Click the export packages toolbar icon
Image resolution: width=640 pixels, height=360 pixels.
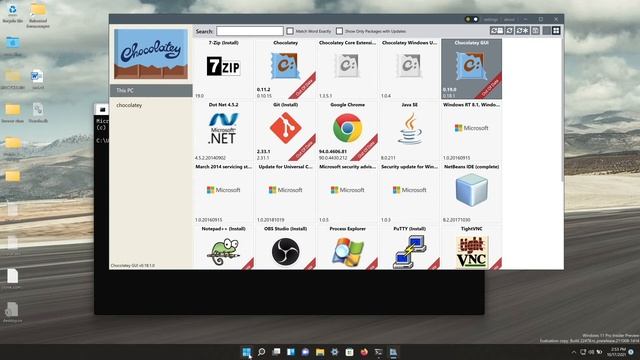(536, 31)
